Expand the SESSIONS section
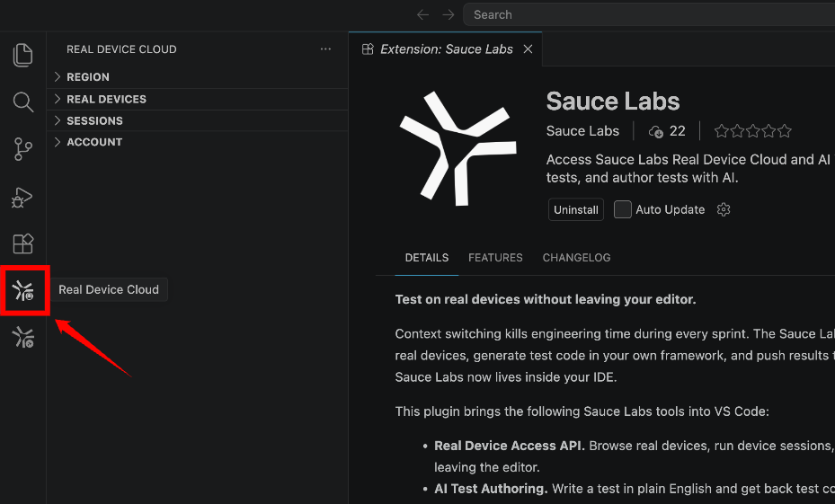835x504 pixels. click(x=197, y=120)
